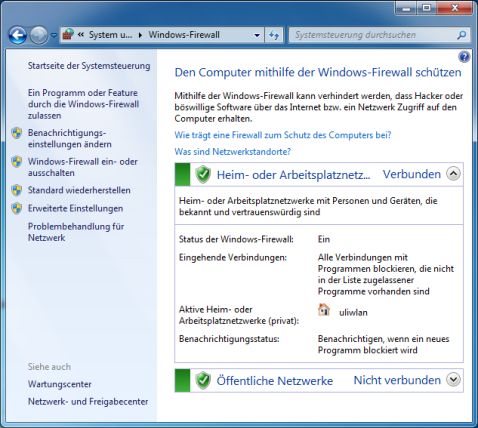Image resolution: width=478 pixels, height=428 pixels.
Task: Open 'Benachrichtigungseinstellungen ändern' link
Action: pyautogui.click(x=70, y=138)
